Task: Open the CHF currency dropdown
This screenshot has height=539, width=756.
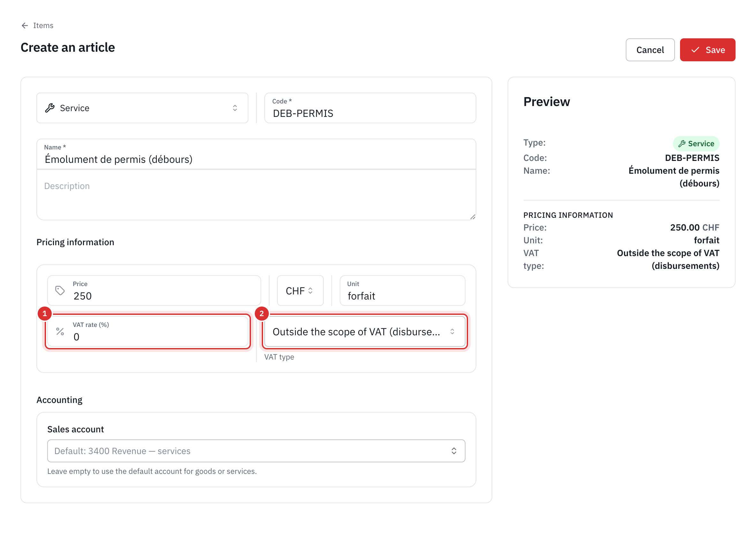Action: click(x=300, y=290)
